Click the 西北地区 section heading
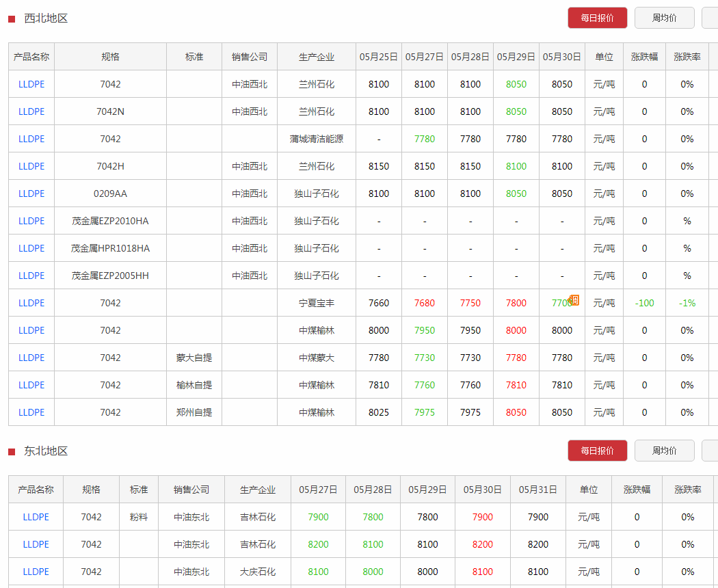The image size is (718, 588). click(x=46, y=18)
